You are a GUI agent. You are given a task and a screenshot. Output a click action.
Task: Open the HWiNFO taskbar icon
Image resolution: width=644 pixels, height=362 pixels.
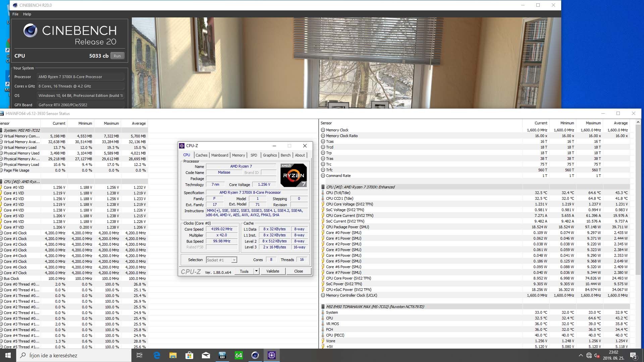[x=222, y=355]
